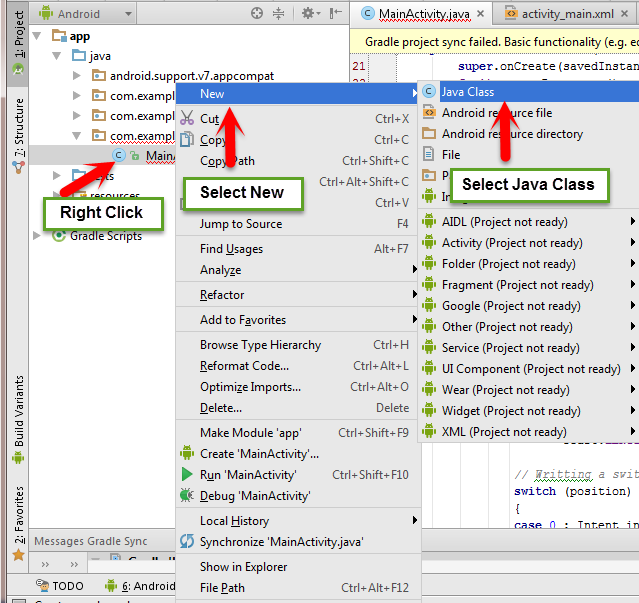639x603 pixels.
Task: Select Browse Type Hierarchy
Action: 297,345
